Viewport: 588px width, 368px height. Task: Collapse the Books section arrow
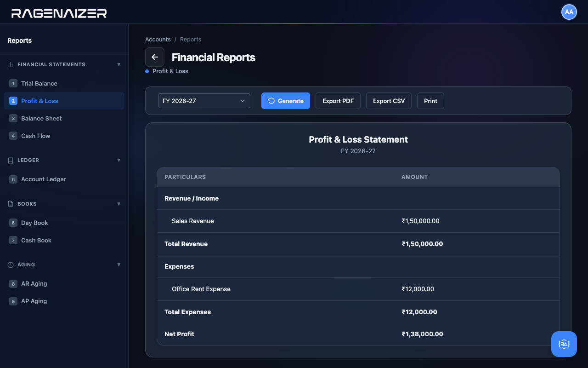point(119,204)
